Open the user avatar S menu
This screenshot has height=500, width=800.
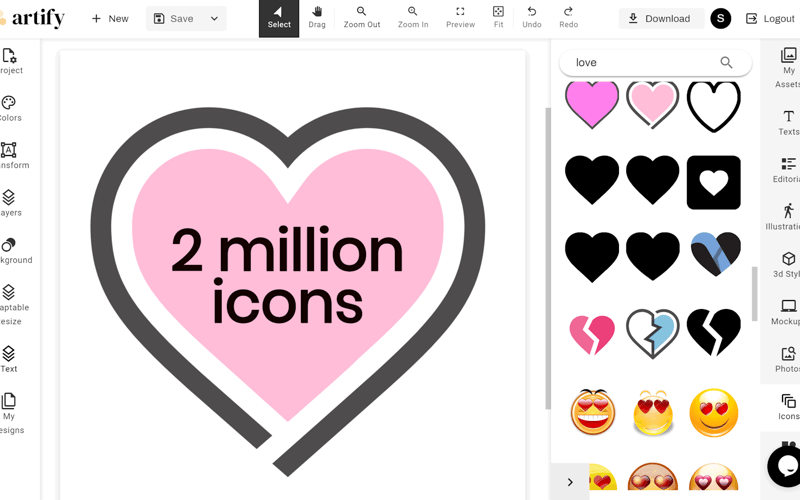point(720,18)
